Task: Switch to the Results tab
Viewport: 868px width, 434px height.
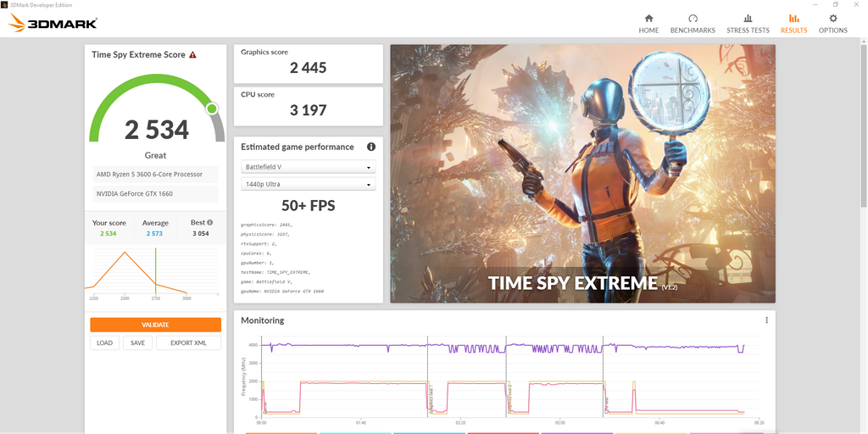Action: click(x=793, y=24)
